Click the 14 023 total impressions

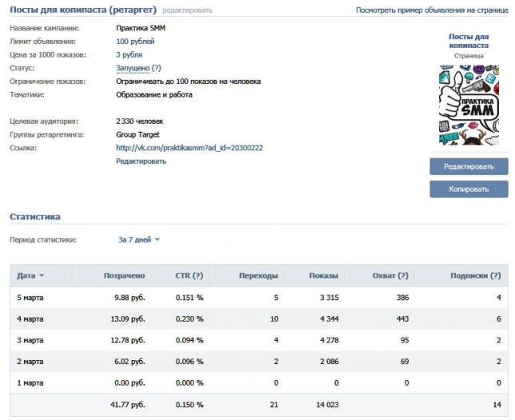pos(327,405)
